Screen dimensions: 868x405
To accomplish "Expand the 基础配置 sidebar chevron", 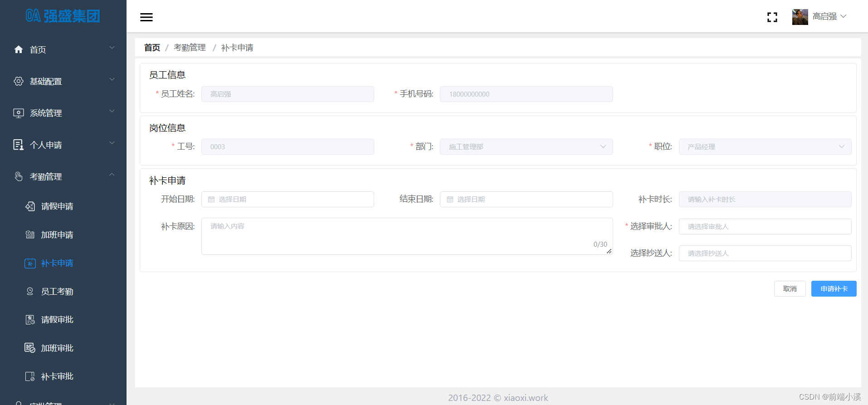I will [112, 79].
